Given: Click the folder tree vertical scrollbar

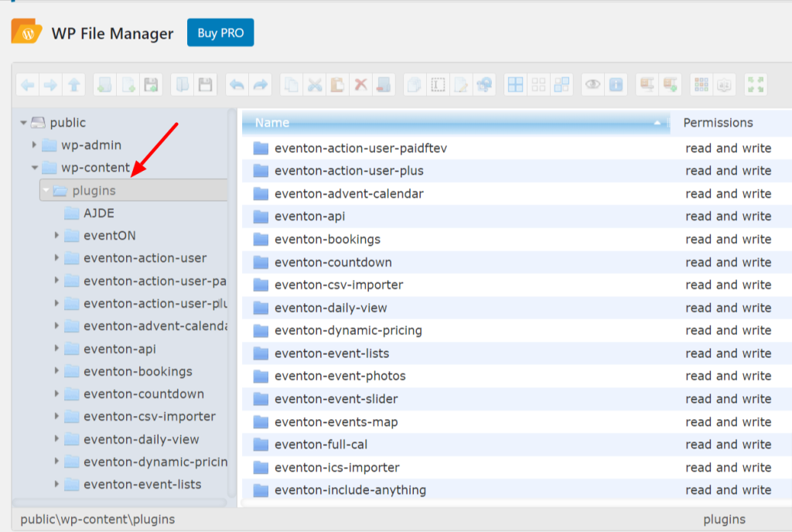Looking at the screenshot, I should tap(232, 303).
